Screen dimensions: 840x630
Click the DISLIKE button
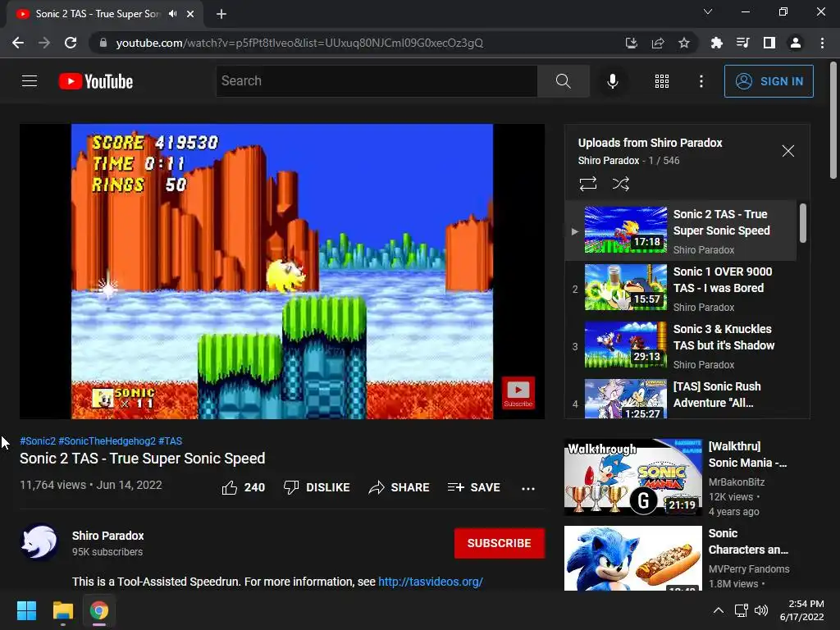tap(317, 487)
